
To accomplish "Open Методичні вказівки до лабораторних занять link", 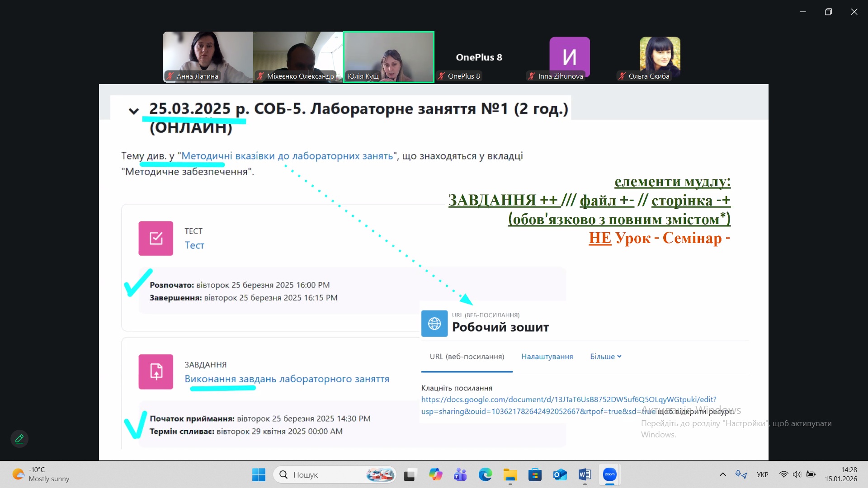I will pos(287,156).
